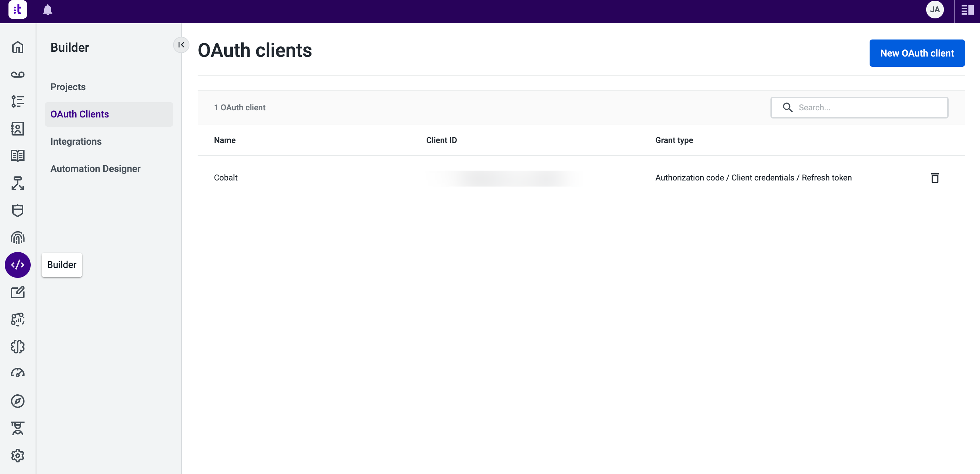
Task: Collapse the Builder sidebar panel
Action: [182, 45]
